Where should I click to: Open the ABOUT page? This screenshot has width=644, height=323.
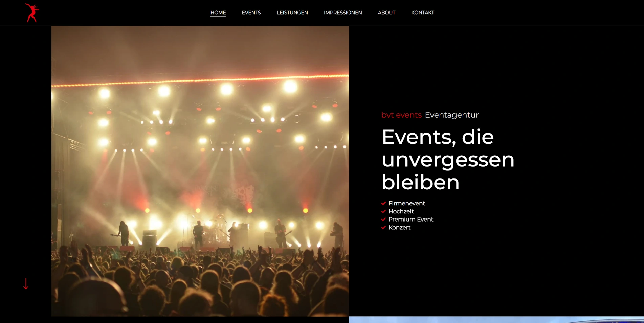coord(386,13)
